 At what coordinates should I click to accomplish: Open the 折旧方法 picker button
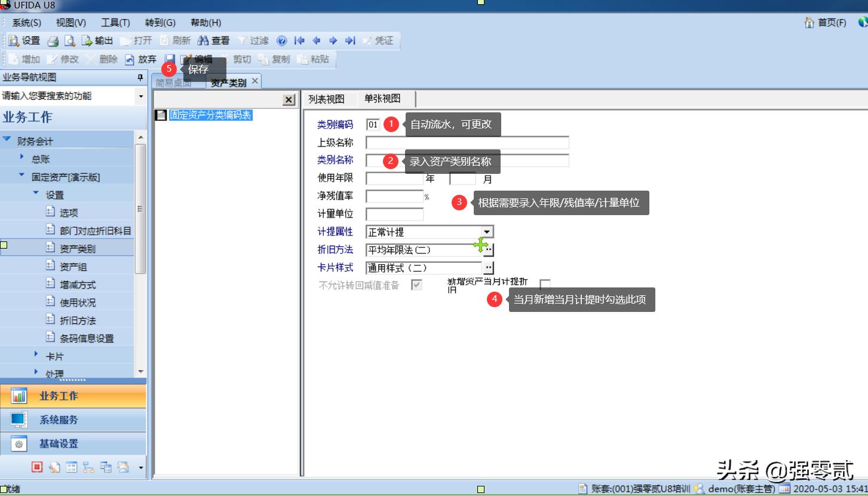coord(488,250)
